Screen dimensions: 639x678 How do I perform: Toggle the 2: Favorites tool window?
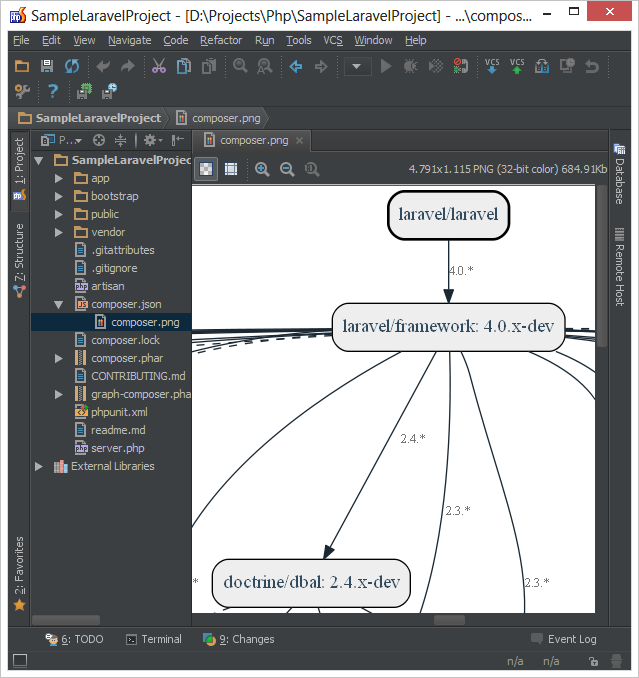tap(19, 573)
